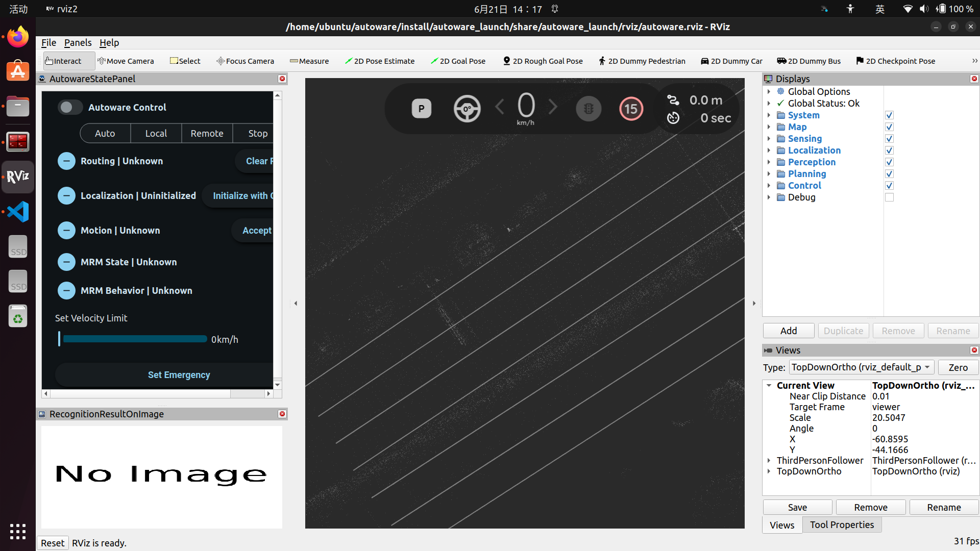Click the 2D Pose Estimate tool icon
Image resolution: width=980 pixels, height=551 pixels.
point(347,61)
